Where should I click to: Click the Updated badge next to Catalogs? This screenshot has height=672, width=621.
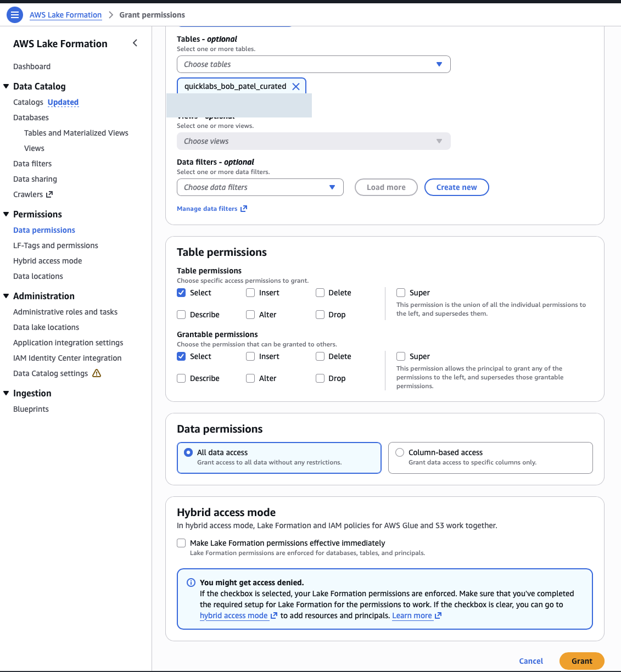tap(63, 102)
